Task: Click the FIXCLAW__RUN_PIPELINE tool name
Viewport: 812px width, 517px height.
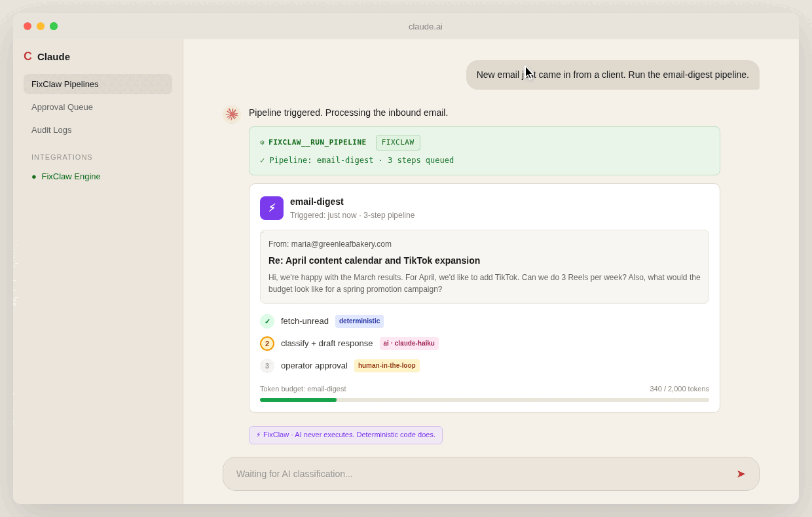Action: tap(318, 143)
